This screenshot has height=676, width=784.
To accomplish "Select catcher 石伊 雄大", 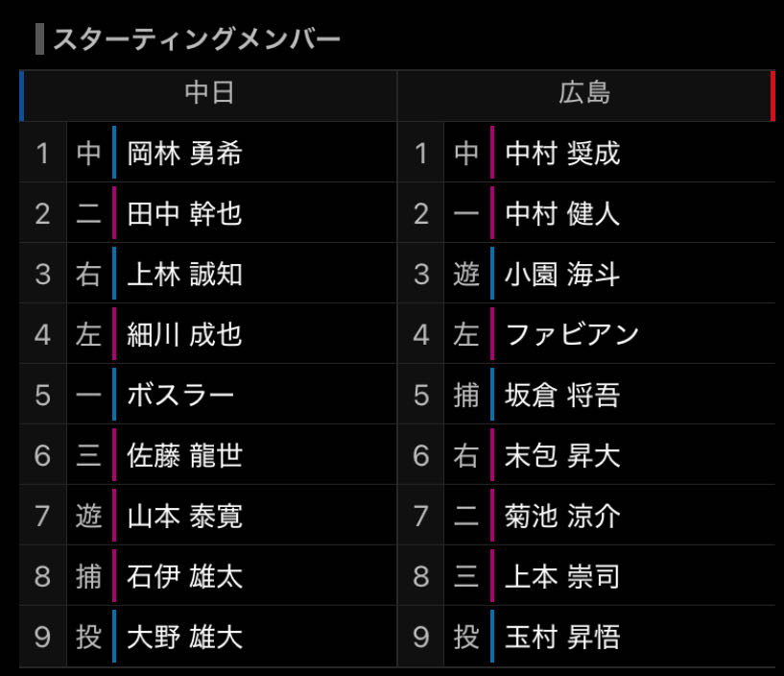I will pos(184,576).
